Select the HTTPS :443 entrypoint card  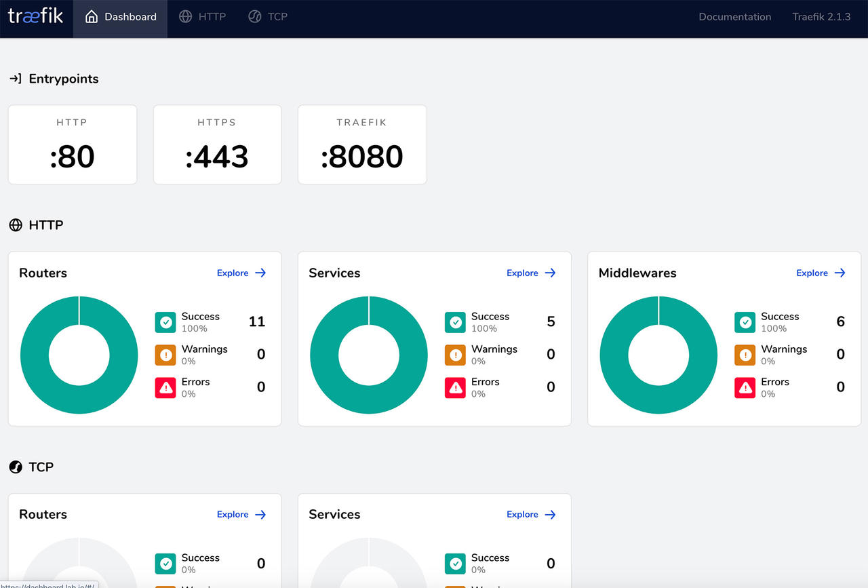(x=217, y=144)
